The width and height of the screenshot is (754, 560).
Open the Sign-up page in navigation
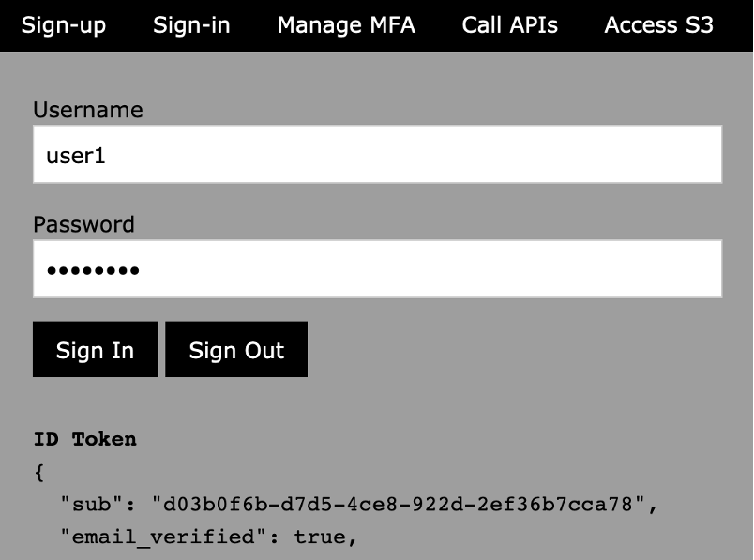[64, 25]
